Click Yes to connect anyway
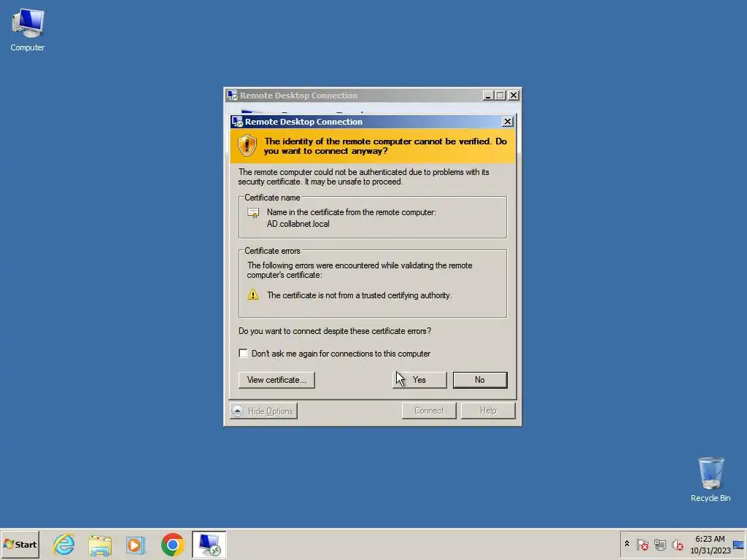The image size is (747, 560). [419, 380]
